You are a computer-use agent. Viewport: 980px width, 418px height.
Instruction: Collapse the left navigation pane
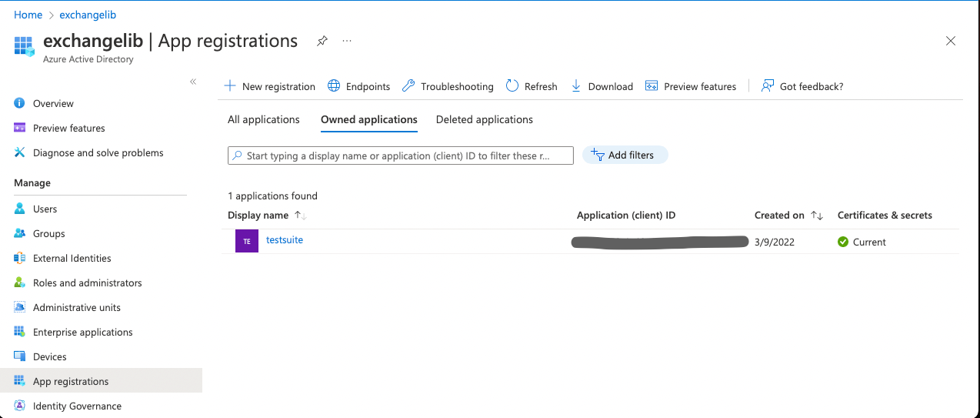193,82
